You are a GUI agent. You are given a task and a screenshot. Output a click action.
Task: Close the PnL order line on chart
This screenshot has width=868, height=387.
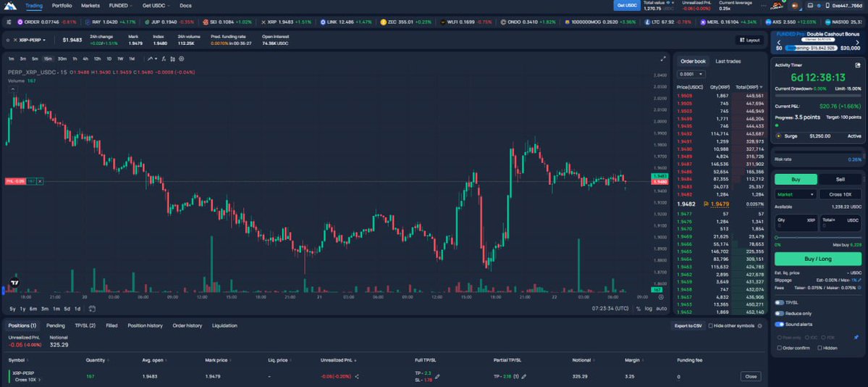pos(40,181)
